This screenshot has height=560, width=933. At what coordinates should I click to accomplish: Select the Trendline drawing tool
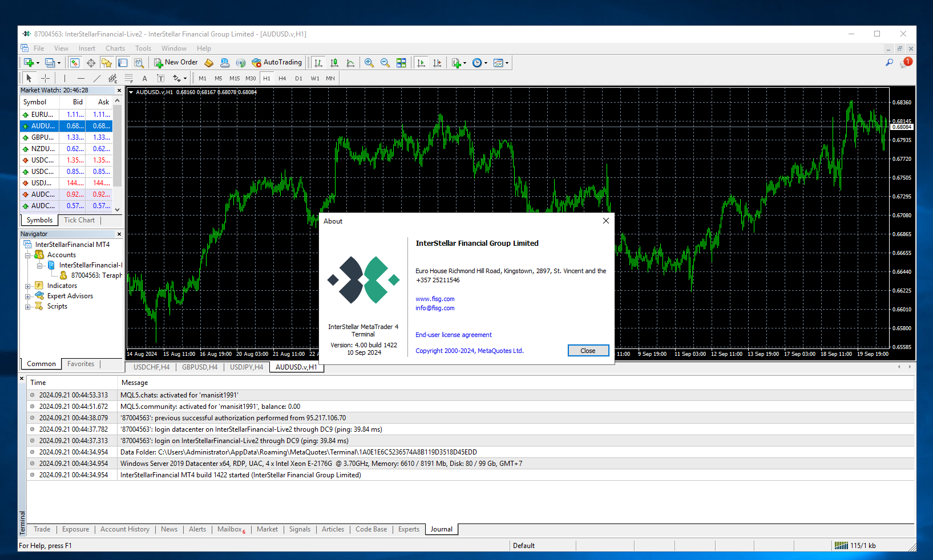(97, 78)
